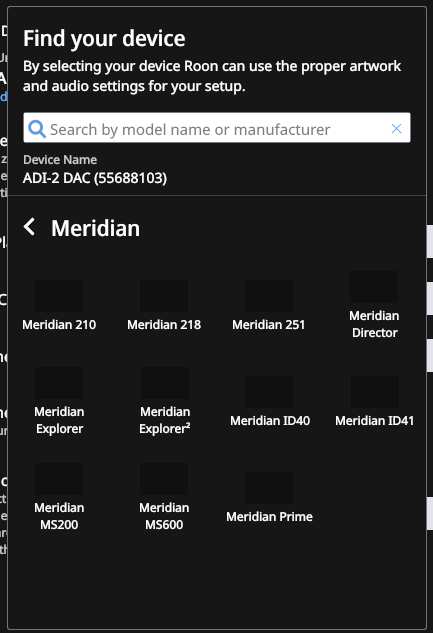Image resolution: width=433 pixels, height=633 pixels.
Task: Select the Meridian ID41 thumbnail
Action: pos(375,392)
